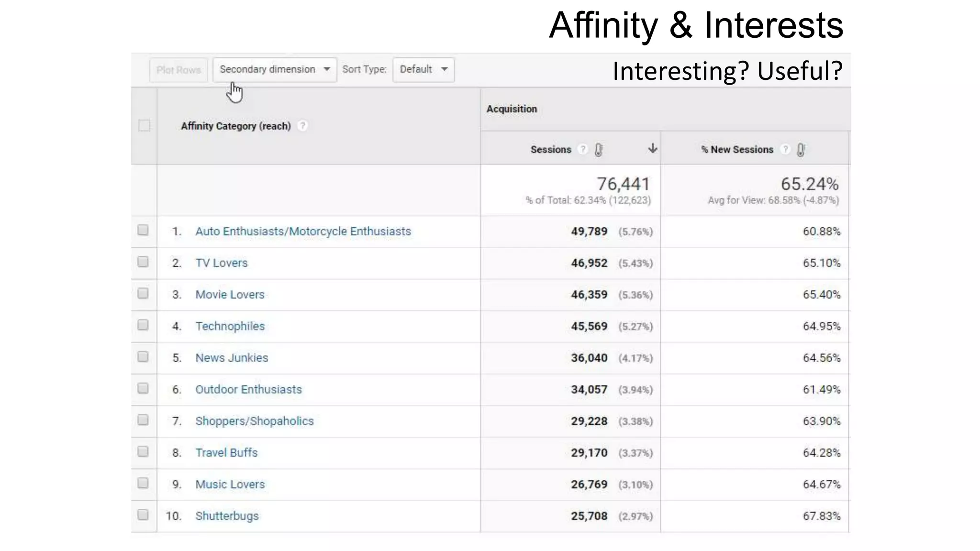Click help icon beside Sessions header
The height and width of the screenshot is (551, 980).
pyautogui.click(x=582, y=149)
